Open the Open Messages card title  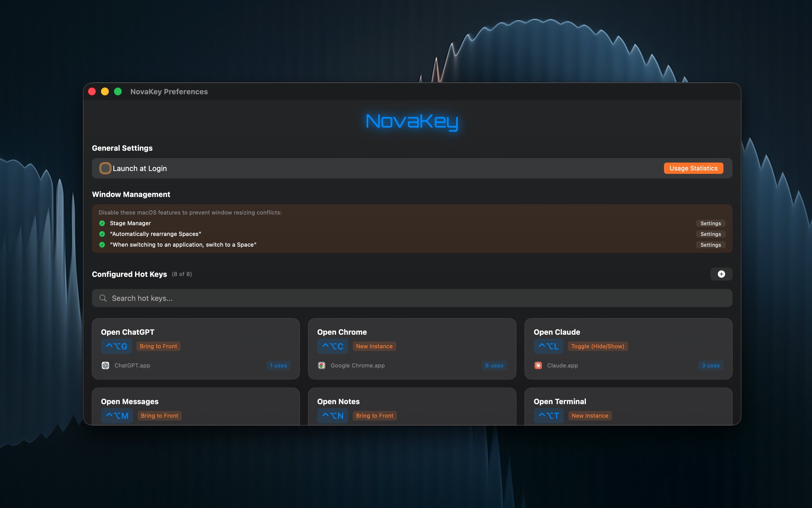(129, 402)
